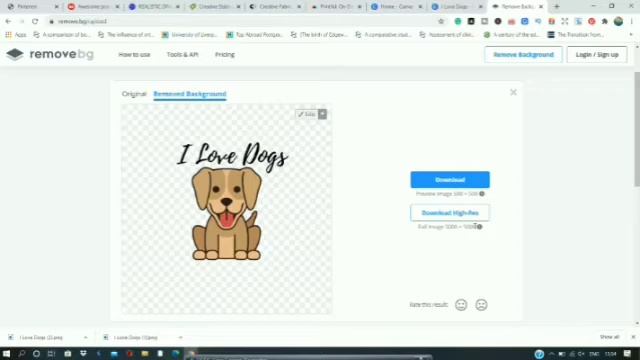Open the dropdown arrow beside Edit
Viewport: 640px width, 360px height.
[x=322, y=114]
